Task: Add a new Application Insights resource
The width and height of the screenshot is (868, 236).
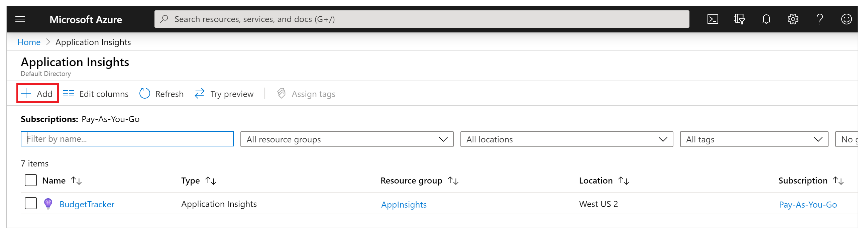Action: point(37,94)
